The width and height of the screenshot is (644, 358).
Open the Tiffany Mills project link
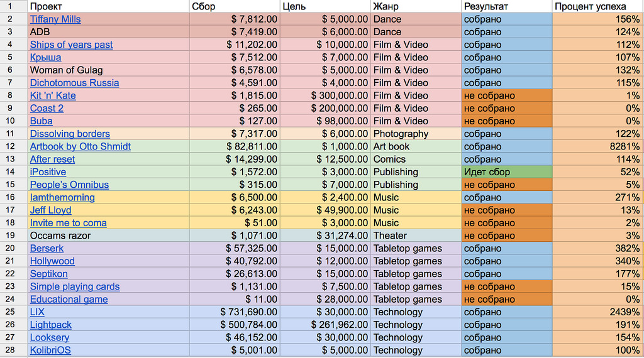tap(55, 19)
